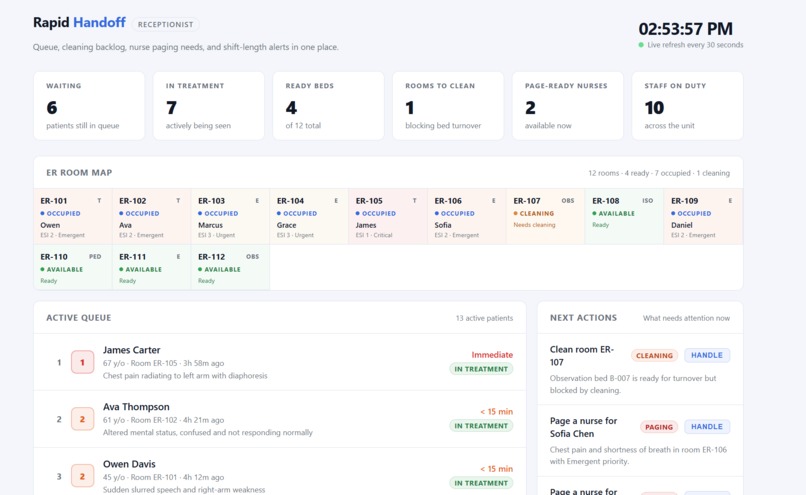Click "< 15 min" label for Ava Thompson

pos(497,411)
